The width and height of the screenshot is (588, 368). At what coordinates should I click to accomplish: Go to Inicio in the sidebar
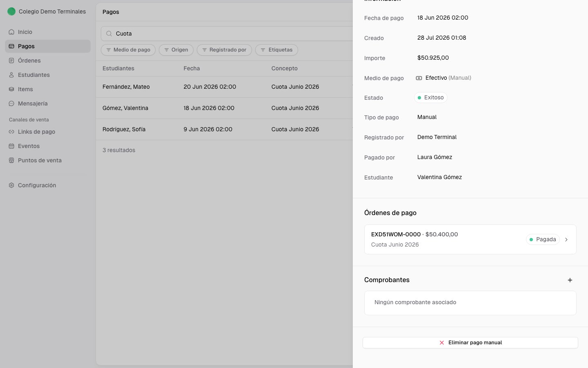[48, 32]
